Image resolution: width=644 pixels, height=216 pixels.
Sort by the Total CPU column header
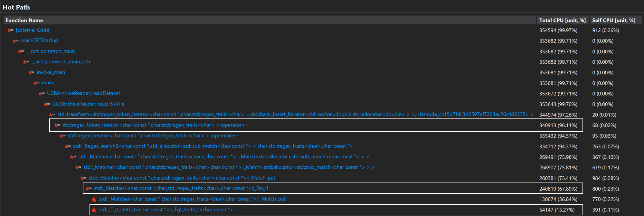pyautogui.click(x=562, y=20)
